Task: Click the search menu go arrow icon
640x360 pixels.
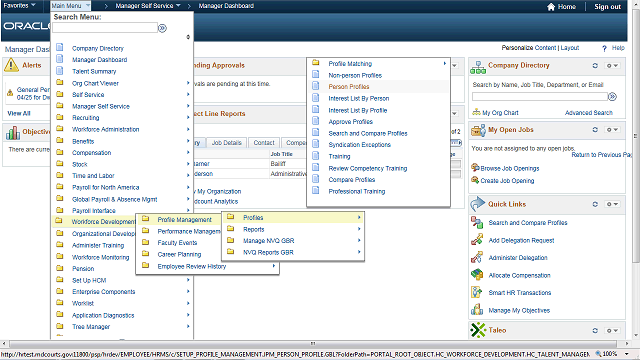Action: pos(162,28)
